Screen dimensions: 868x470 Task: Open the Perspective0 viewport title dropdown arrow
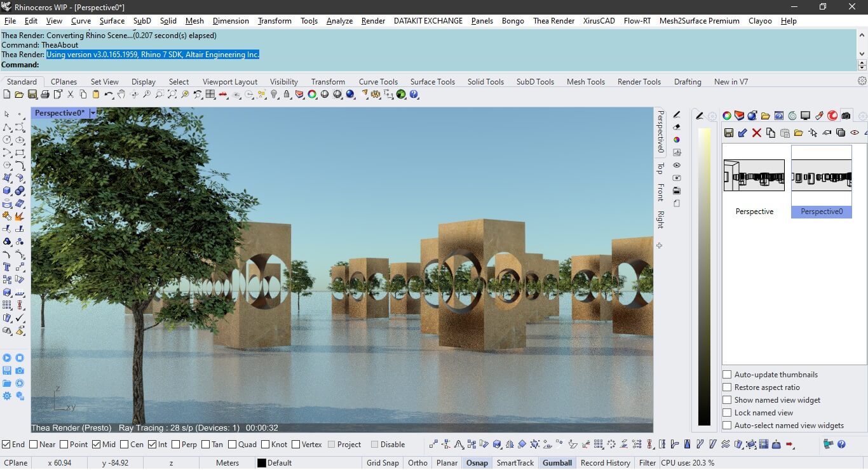(x=93, y=113)
